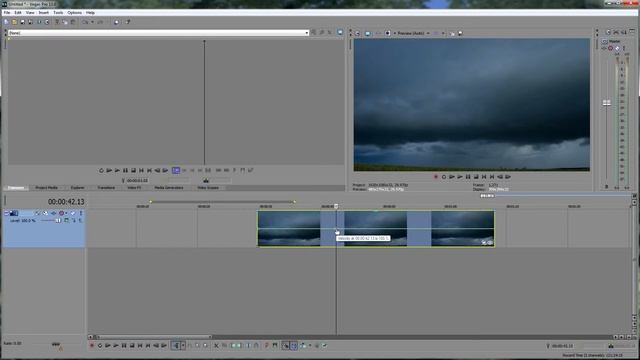Open the File menu
Viewport: 640px width, 360px height.
[7, 13]
